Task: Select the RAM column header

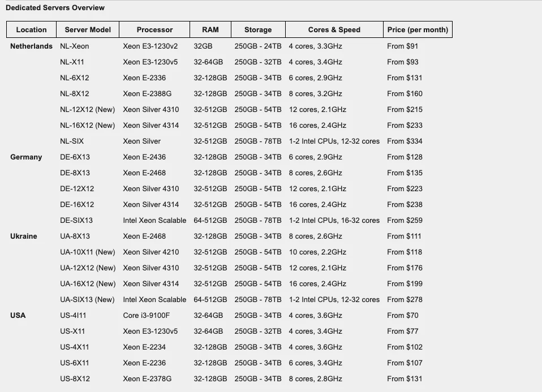Action: click(210, 29)
